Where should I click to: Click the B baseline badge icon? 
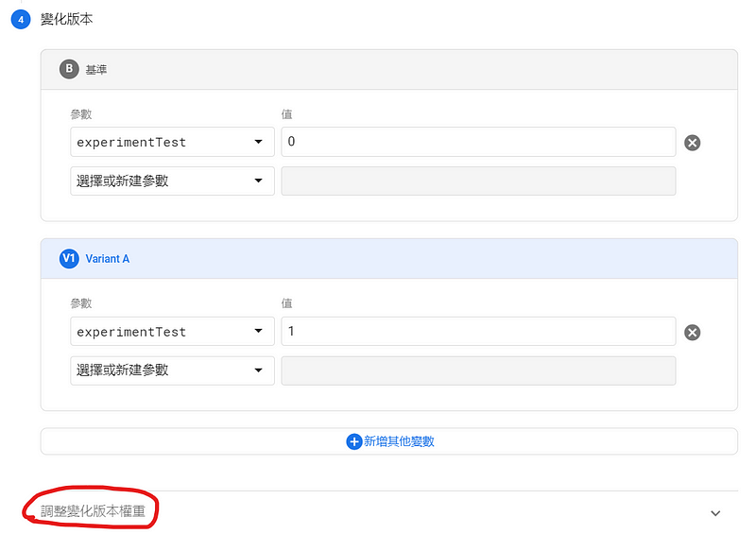(x=69, y=69)
